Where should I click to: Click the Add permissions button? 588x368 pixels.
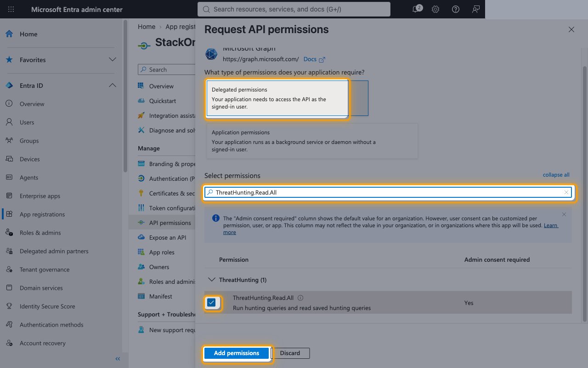pyautogui.click(x=237, y=353)
